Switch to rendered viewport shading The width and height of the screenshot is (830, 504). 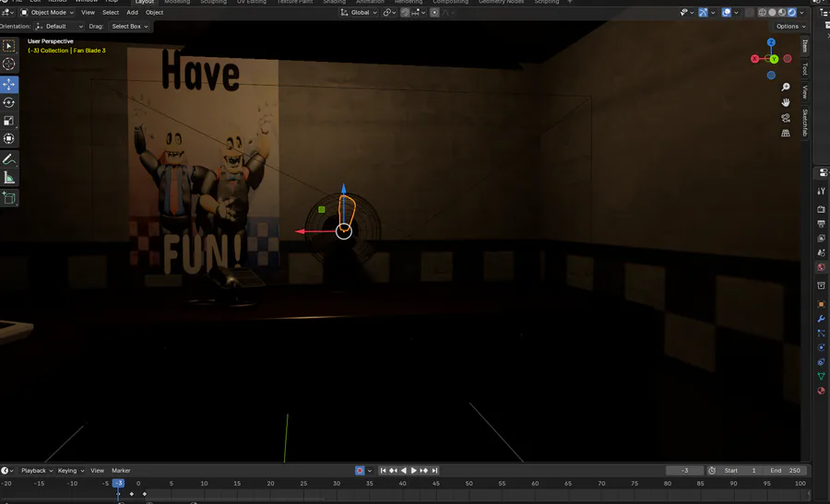click(792, 12)
